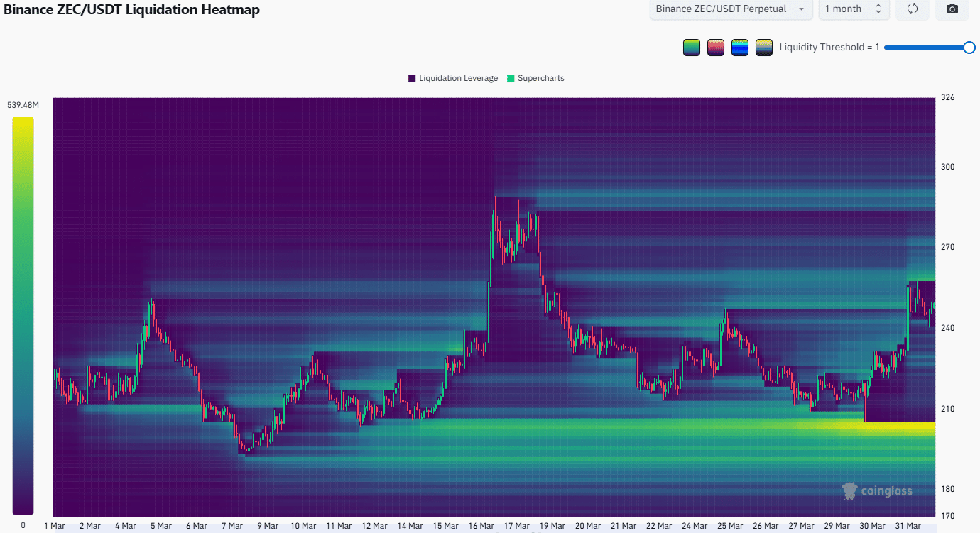The width and height of the screenshot is (980, 533).
Task: Click the color scale bar's yellow top
Action: (23, 122)
